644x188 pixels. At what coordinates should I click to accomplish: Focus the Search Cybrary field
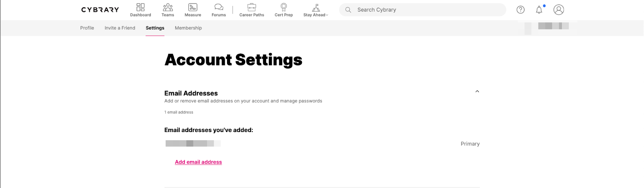coord(423,10)
